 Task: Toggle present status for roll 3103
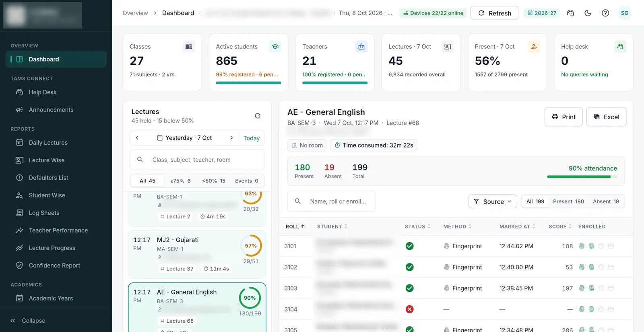click(410, 288)
